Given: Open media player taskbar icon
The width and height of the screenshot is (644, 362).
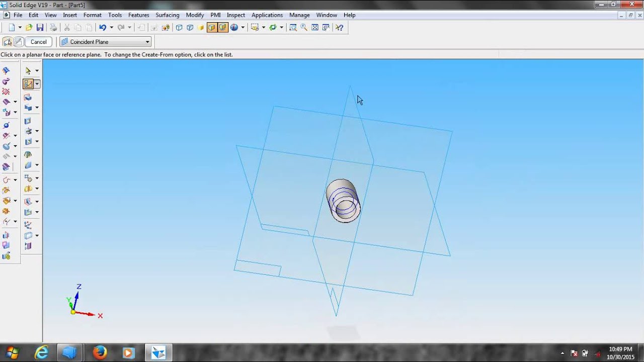Looking at the screenshot, I should [x=129, y=353].
